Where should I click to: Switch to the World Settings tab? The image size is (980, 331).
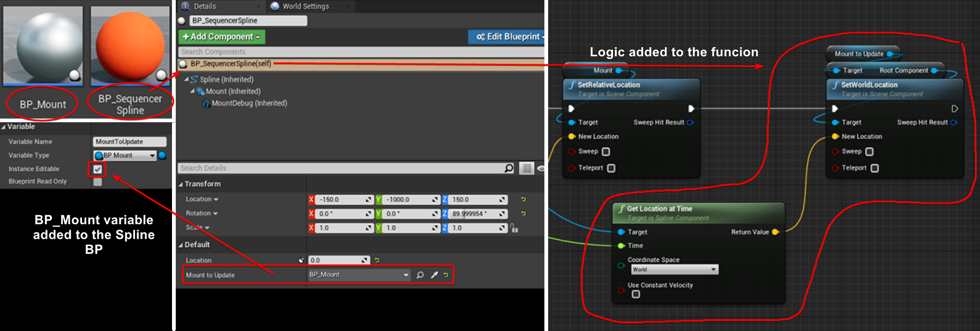pos(305,6)
